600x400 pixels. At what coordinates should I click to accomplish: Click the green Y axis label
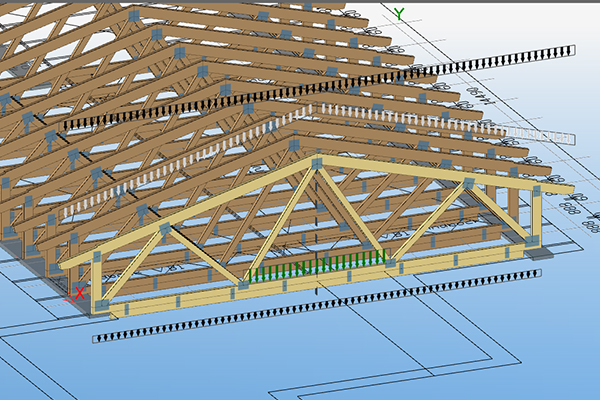pos(399,14)
